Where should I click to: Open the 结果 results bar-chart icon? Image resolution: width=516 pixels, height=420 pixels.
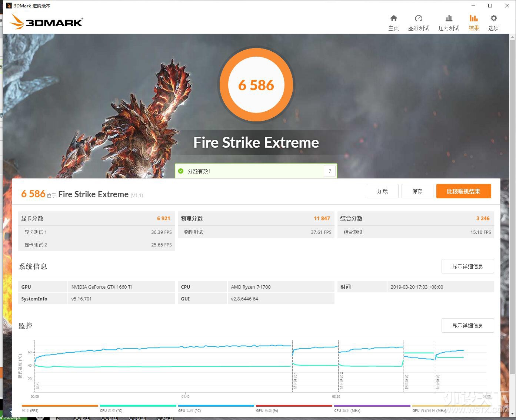tap(474, 23)
